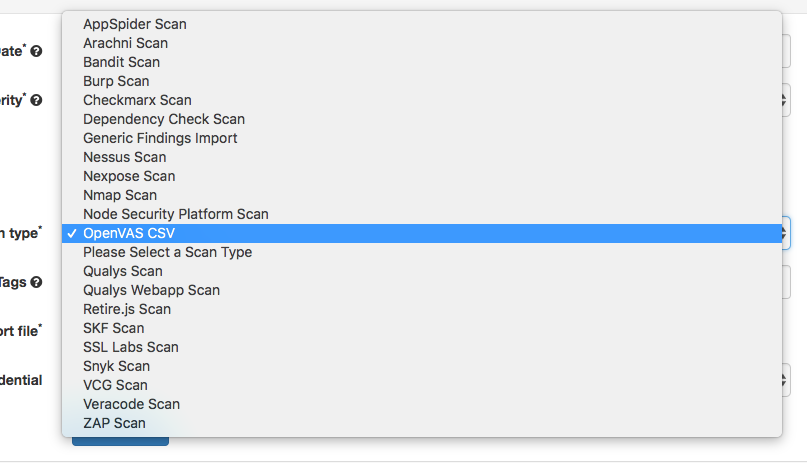
Task: Choose SSL Labs Scan option
Action: (x=131, y=347)
